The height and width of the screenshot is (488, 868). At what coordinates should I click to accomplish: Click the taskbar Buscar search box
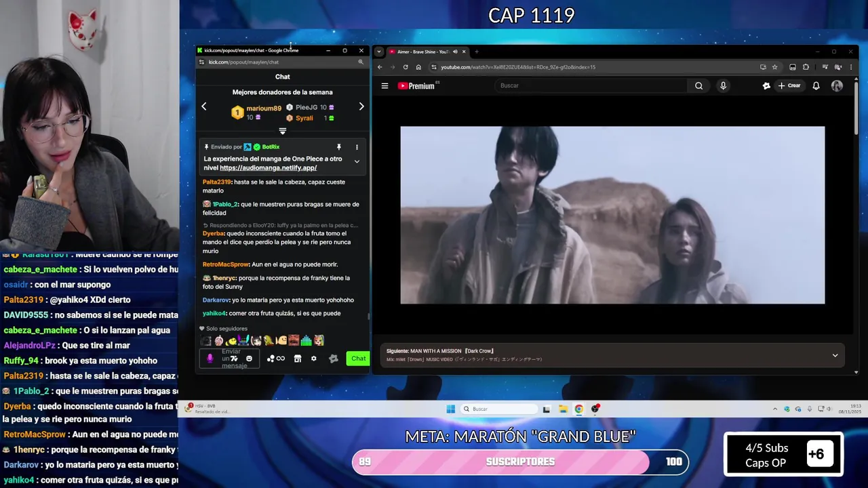tap(500, 409)
